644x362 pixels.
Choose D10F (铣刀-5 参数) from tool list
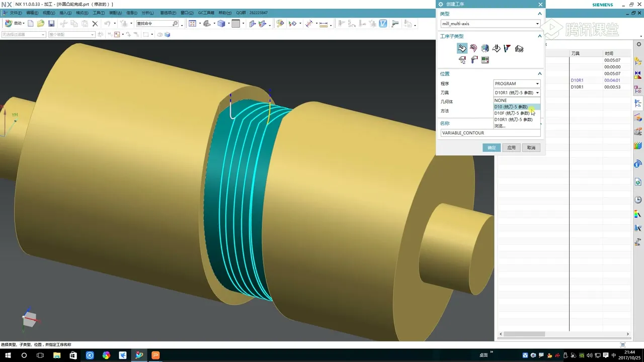[512, 113]
